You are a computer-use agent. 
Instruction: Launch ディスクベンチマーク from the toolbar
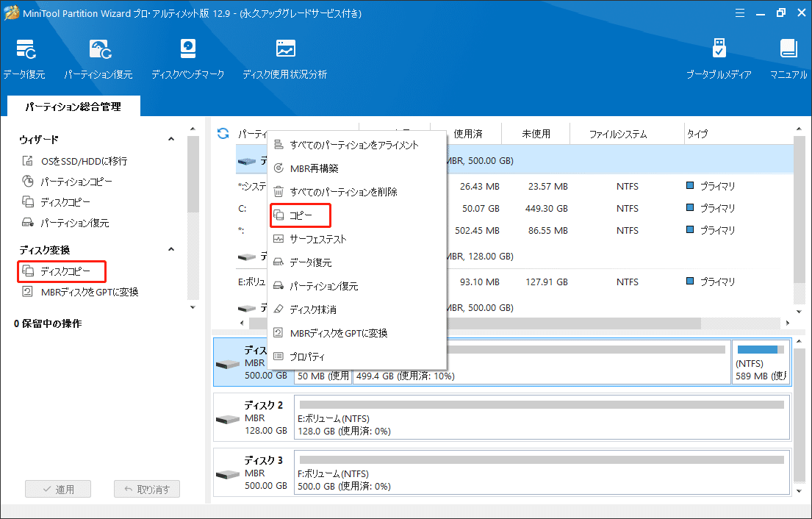pyautogui.click(x=188, y=57)
